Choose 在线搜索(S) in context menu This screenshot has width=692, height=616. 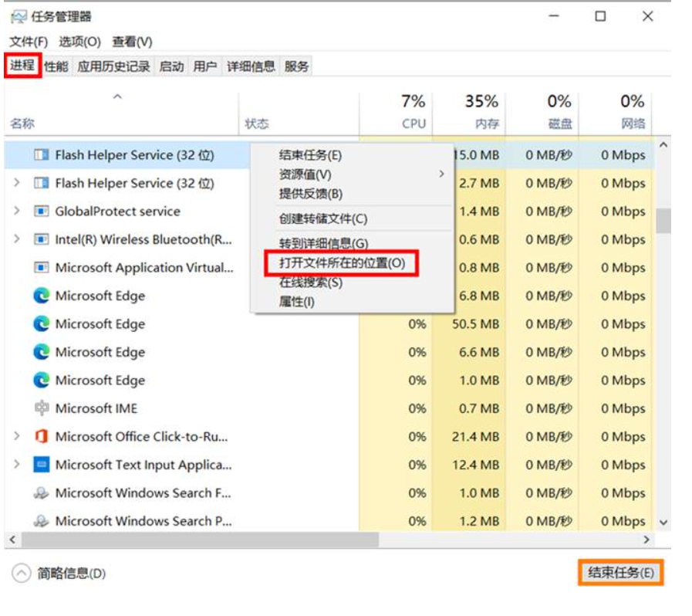[311, 283]
